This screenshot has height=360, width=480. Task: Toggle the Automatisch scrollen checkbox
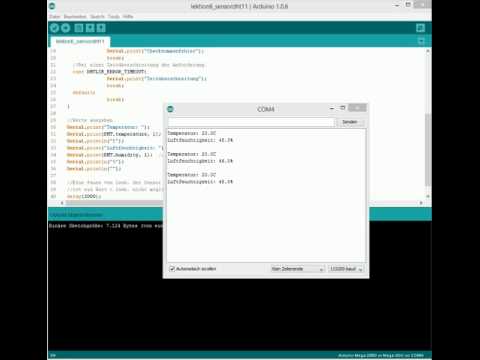172,269
